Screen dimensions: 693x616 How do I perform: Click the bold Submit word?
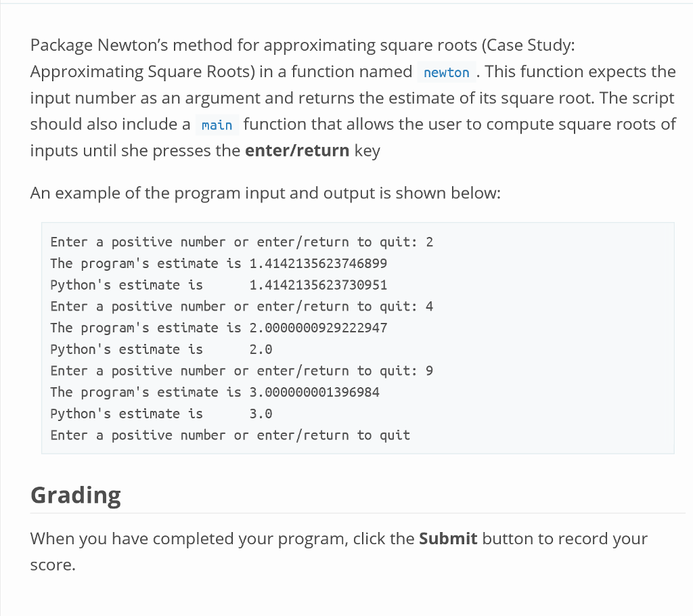pos(448,539)
